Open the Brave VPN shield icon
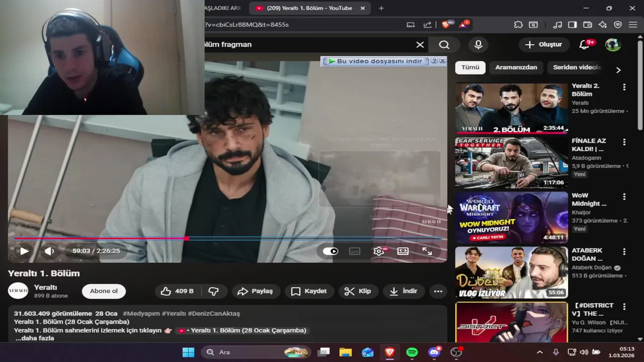Viewport: 644px width, 362px height. pos(618,25)
